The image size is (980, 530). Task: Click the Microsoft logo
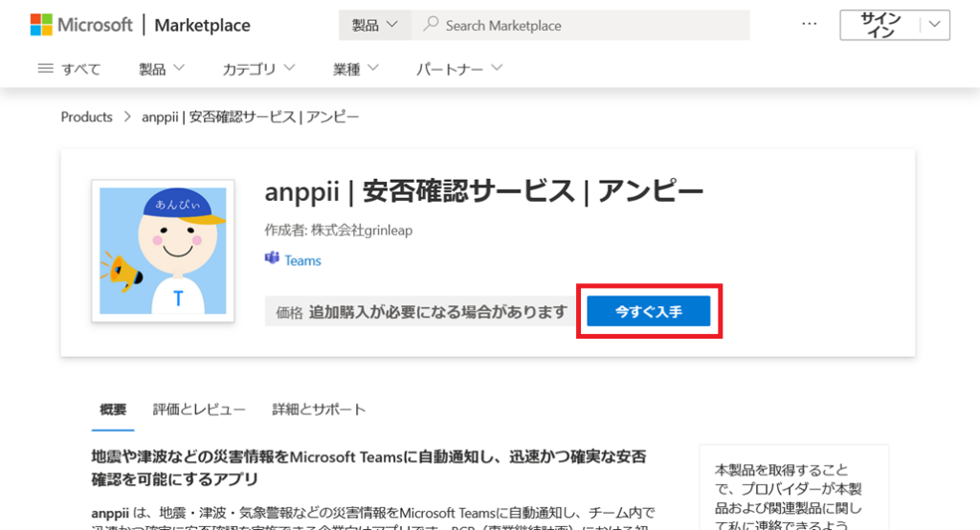(x=81, y=25)
